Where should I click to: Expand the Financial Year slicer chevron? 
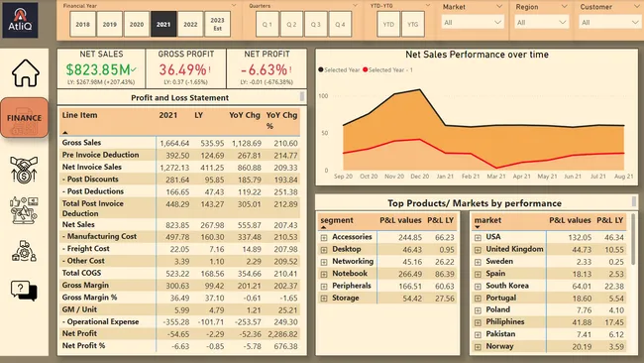[x=234, y=5]
